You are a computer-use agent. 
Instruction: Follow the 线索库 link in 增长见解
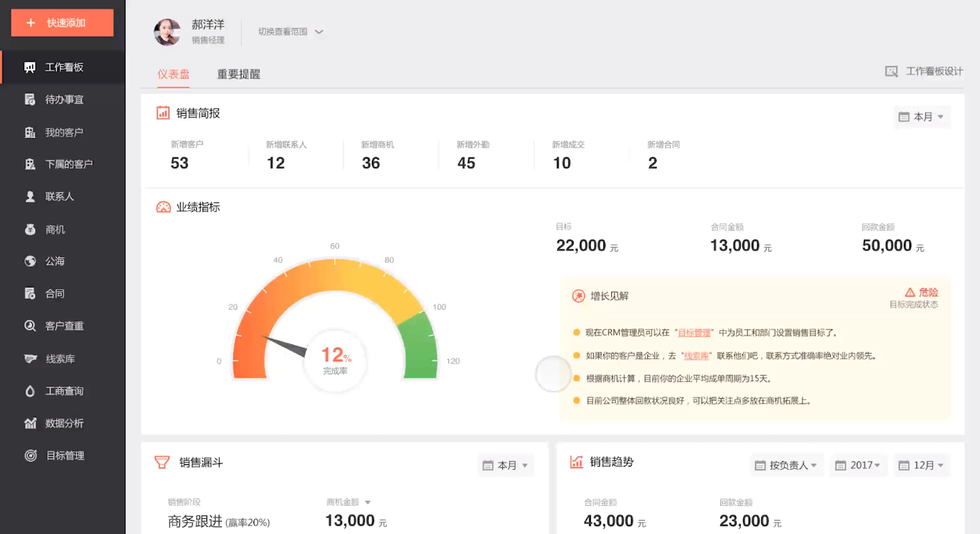click(697, 355)
